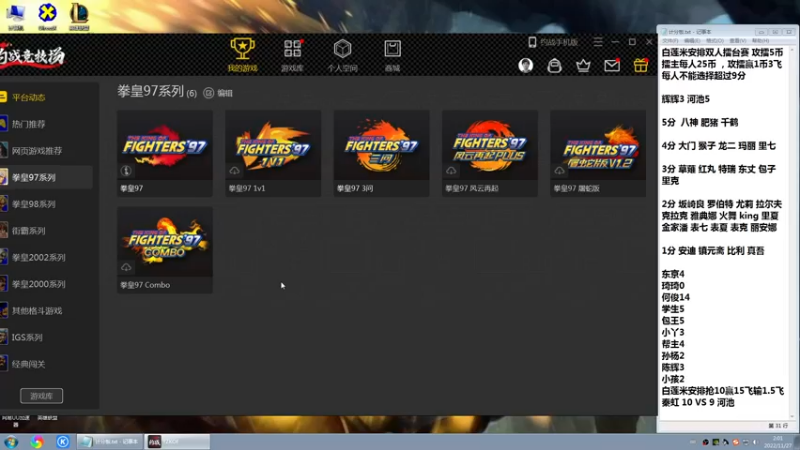
Task: Click the line '辉辉3 河池5' in Notepad
Action: [686, 99]
